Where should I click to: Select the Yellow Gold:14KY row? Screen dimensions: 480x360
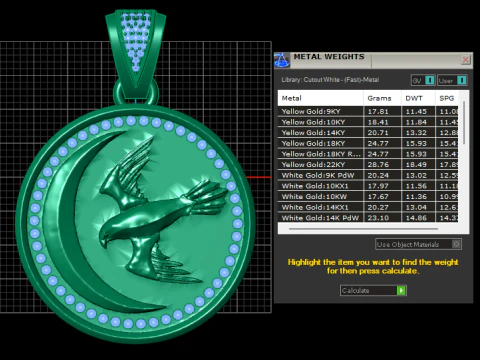tap(368, 133)
